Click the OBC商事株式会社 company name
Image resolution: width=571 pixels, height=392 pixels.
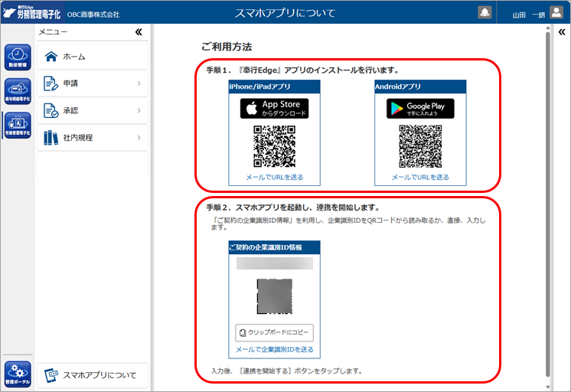(93, 15)
